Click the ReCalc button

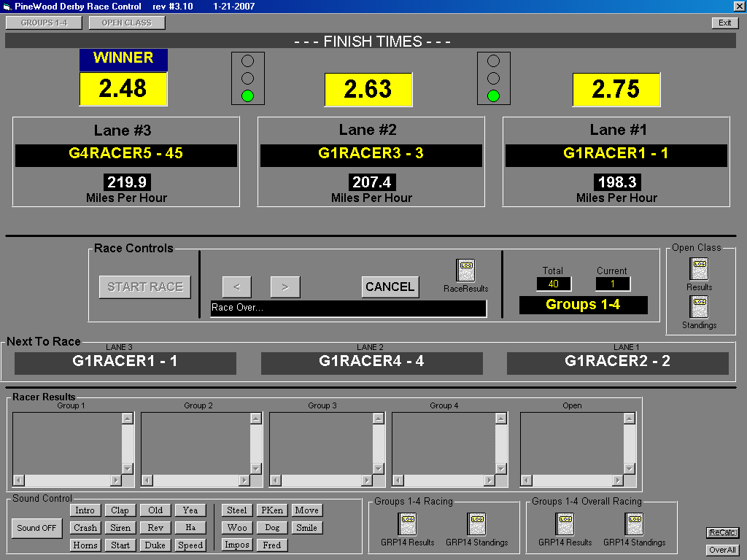[722, 533]
